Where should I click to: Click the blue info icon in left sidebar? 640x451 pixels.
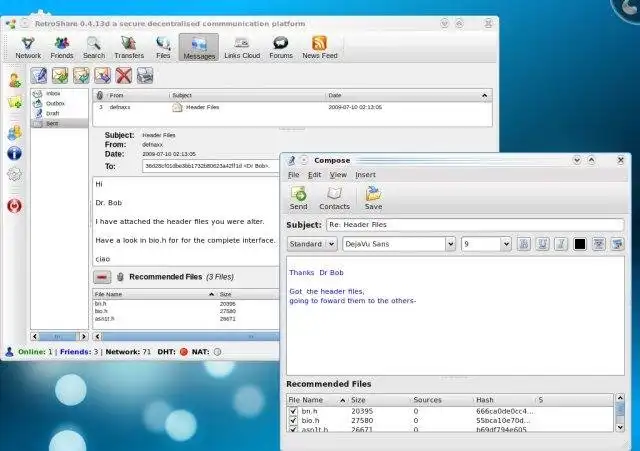[14, 153]
